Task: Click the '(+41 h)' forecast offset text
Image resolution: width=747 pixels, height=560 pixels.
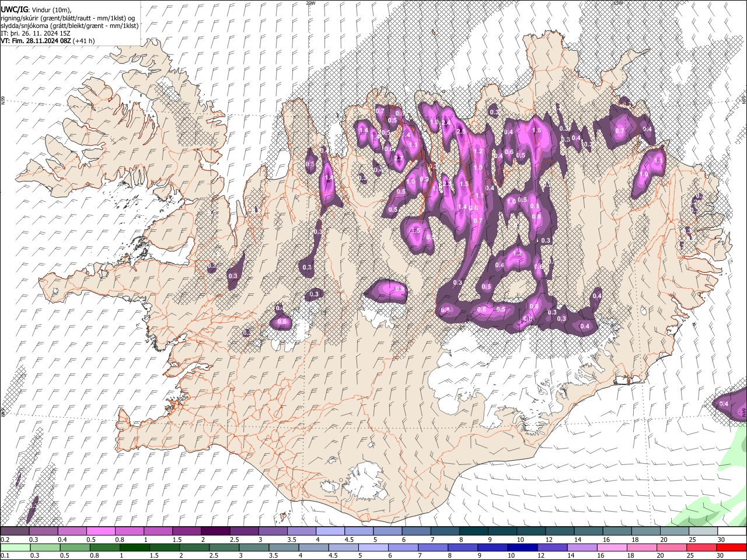Action: (83, 41)
